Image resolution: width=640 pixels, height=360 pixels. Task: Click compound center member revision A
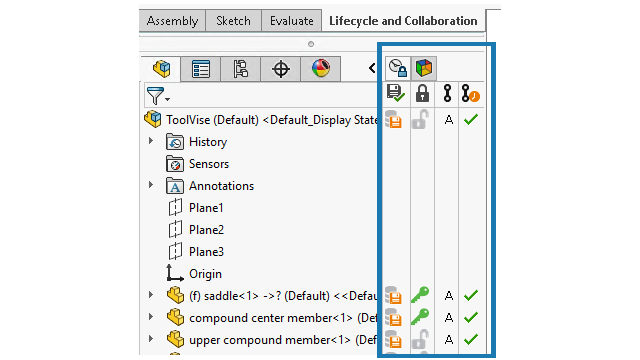pyautogui.click(x=449, y=318)
